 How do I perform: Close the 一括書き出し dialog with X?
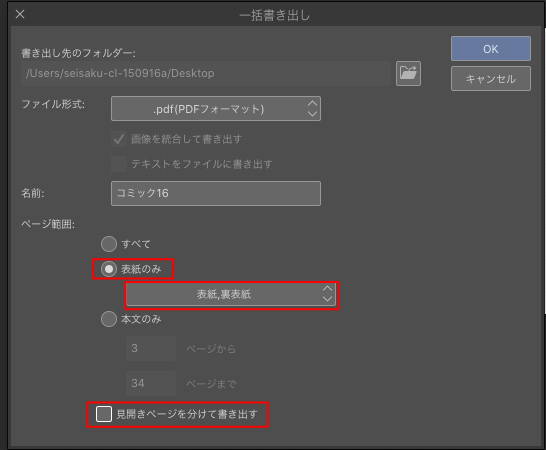pos(20,14)
